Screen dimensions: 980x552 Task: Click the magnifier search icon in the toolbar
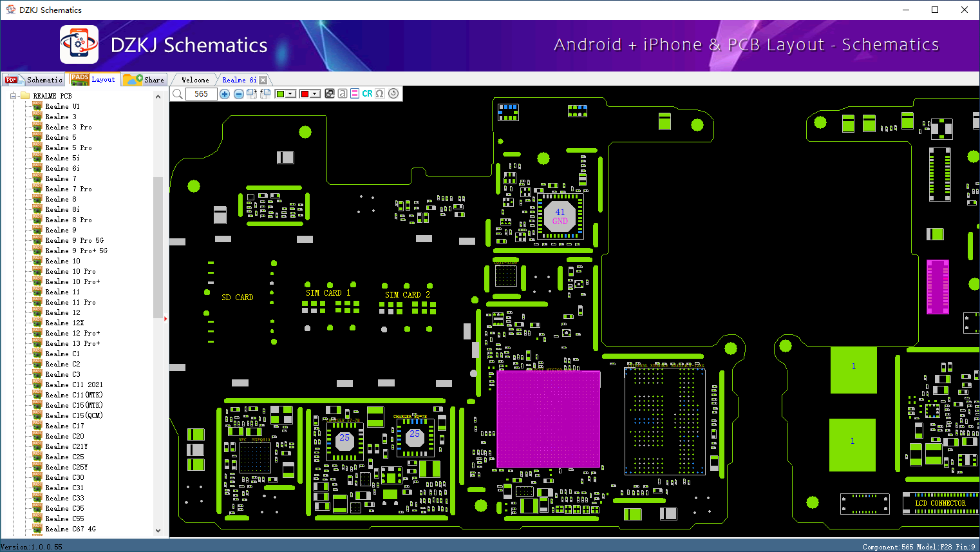pos(178,94)
